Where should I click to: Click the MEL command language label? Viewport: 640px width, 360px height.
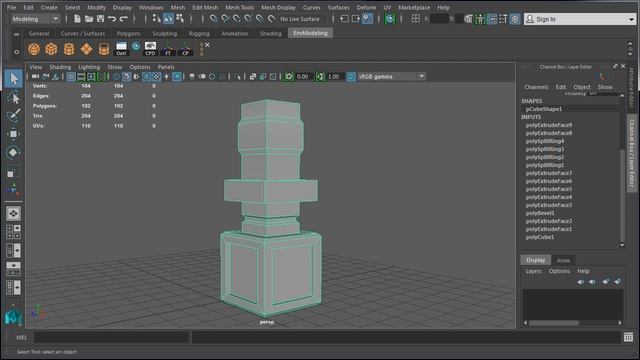click(21, 338)
